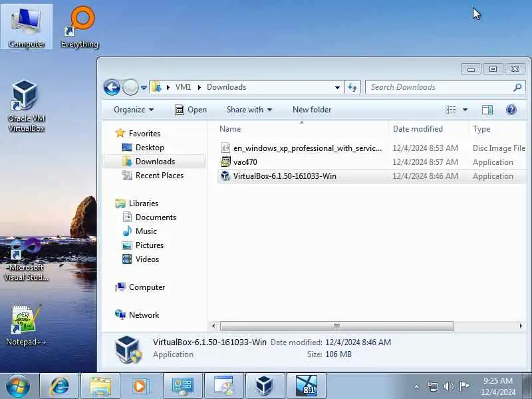Viewport: 532px width, 399px height.
Task: Click Libraries in the navigation pane
Action: (143, 203)
